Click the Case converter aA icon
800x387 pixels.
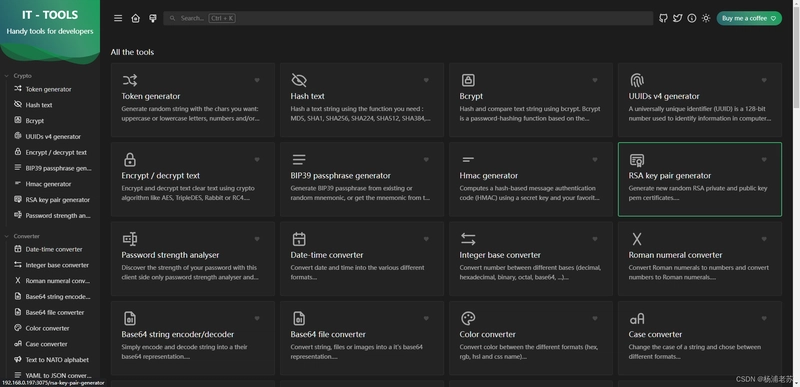click(637, 319)
